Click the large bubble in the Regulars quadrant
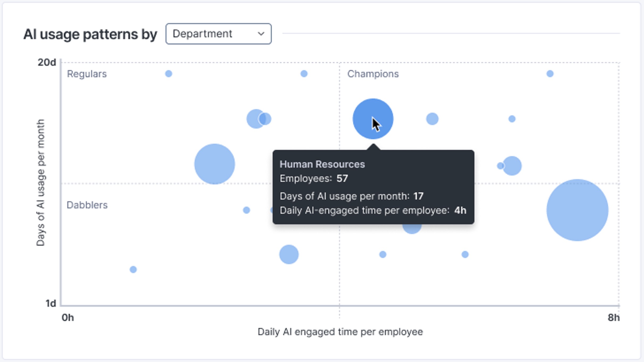Viewport: 644px width, 362px height. (214, 164)
